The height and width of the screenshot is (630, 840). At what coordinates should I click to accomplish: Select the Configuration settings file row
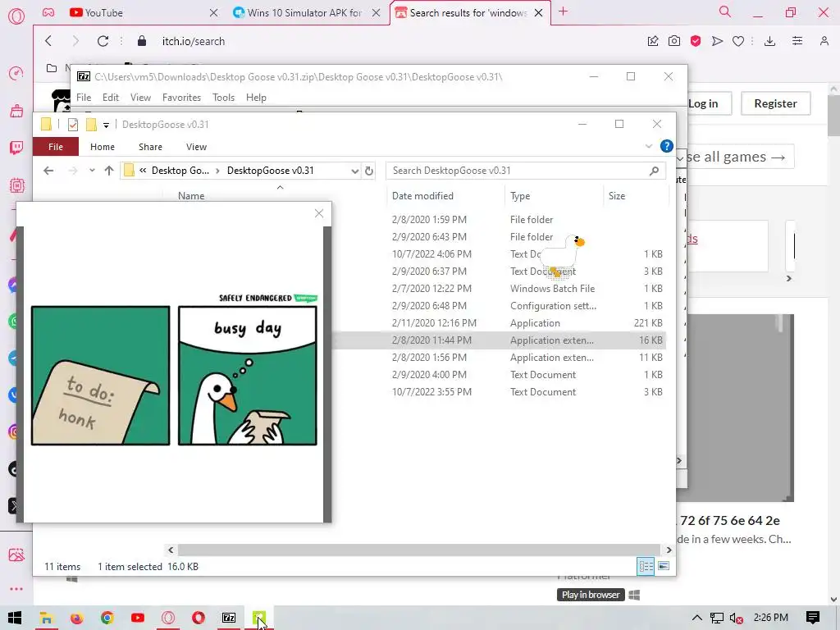500,306
